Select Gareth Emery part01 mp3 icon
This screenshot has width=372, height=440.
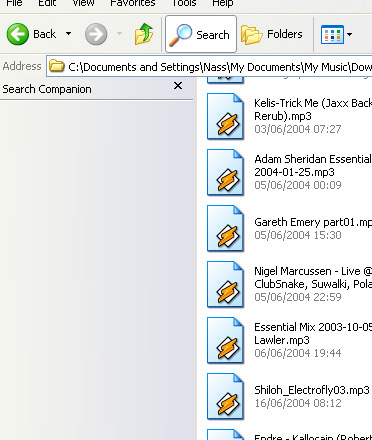225,228
